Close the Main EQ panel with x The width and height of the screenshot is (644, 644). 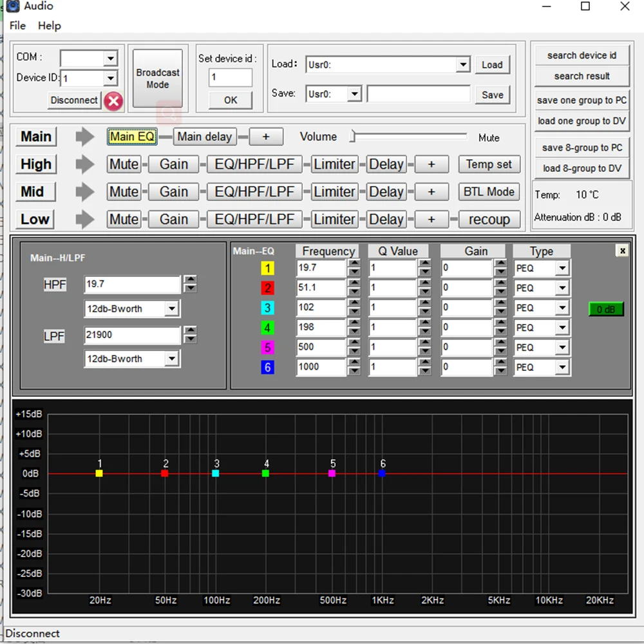621,251
